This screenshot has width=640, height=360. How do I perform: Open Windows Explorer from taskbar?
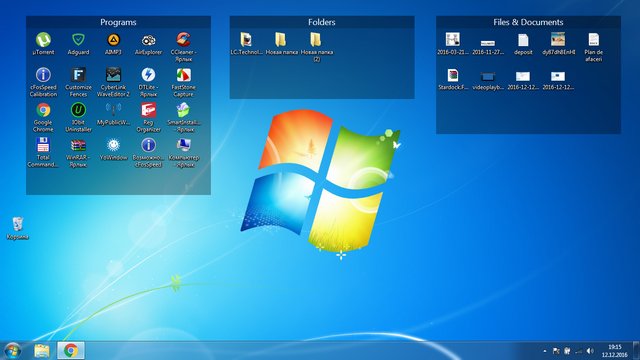tap(42, 351)
